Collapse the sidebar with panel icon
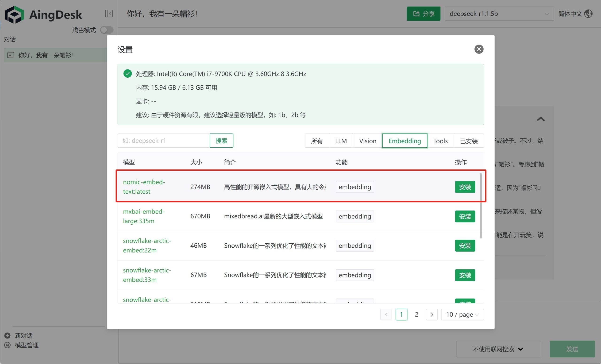The height and width of the screenshot is (364, 601). point(109,13)
